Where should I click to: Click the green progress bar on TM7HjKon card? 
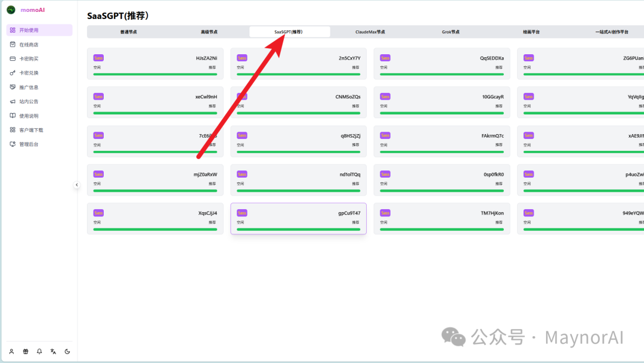coord(442,229)
